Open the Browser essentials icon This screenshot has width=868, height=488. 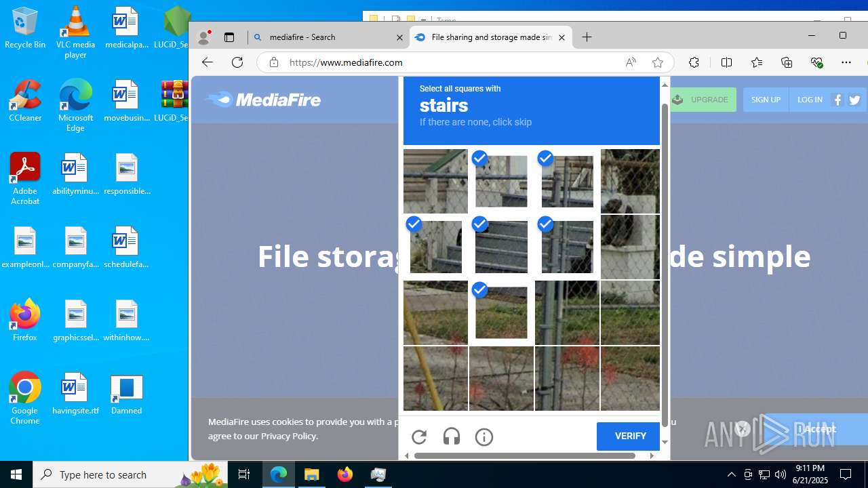816,62
